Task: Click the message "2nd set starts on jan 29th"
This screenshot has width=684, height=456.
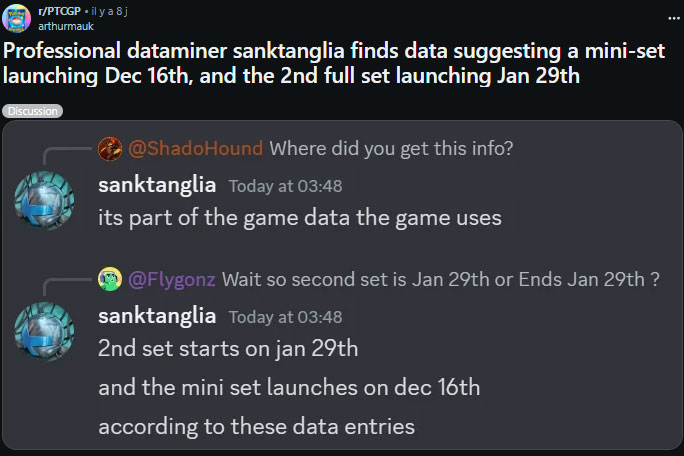Action: coord(228,349)
